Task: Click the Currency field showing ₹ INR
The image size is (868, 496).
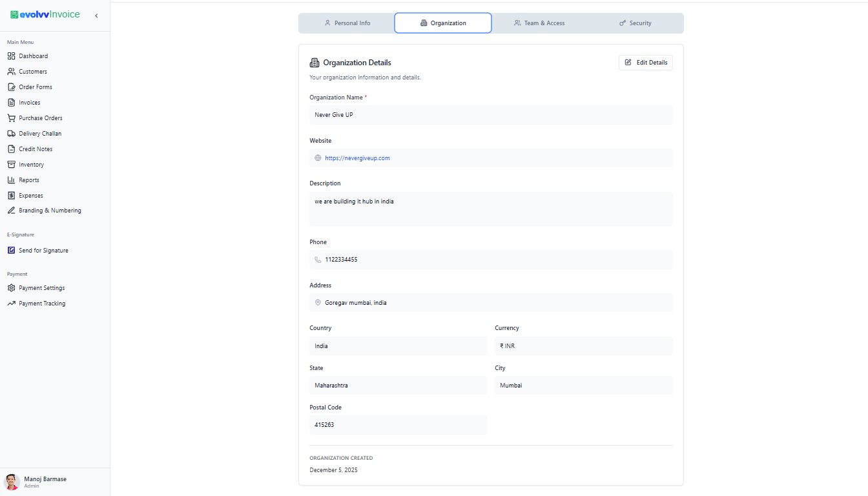Action: (x=584, y=346)
